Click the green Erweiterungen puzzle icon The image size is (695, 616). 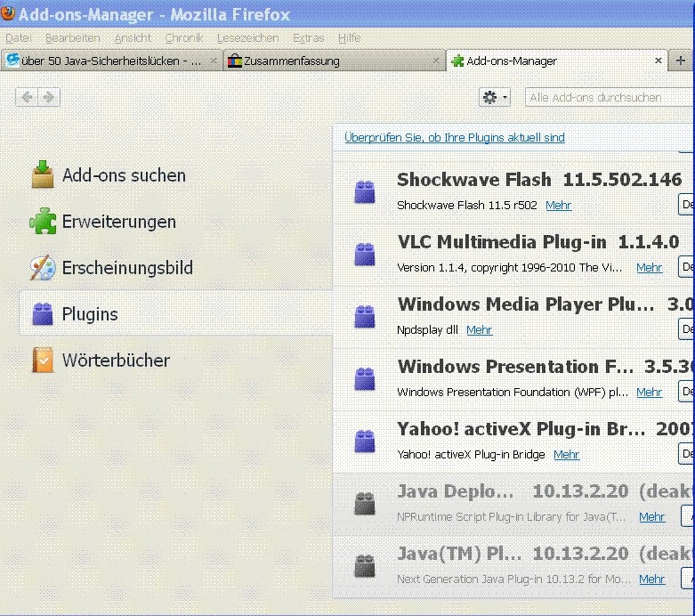tap(43, 222)
